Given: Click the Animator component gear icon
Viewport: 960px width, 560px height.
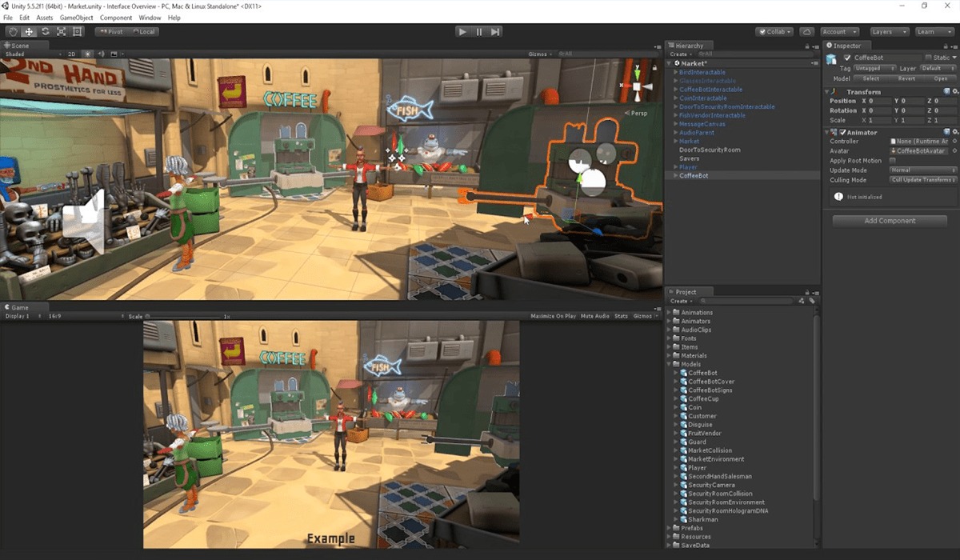Looking at the screenshot, I should [x=954, y=132].
